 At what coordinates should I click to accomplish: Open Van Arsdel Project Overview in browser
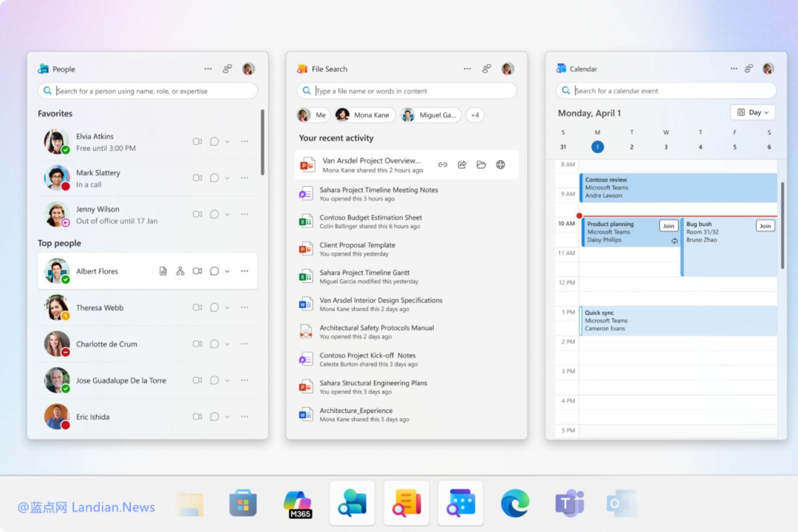pyautogui.click(x=501, y=165)
